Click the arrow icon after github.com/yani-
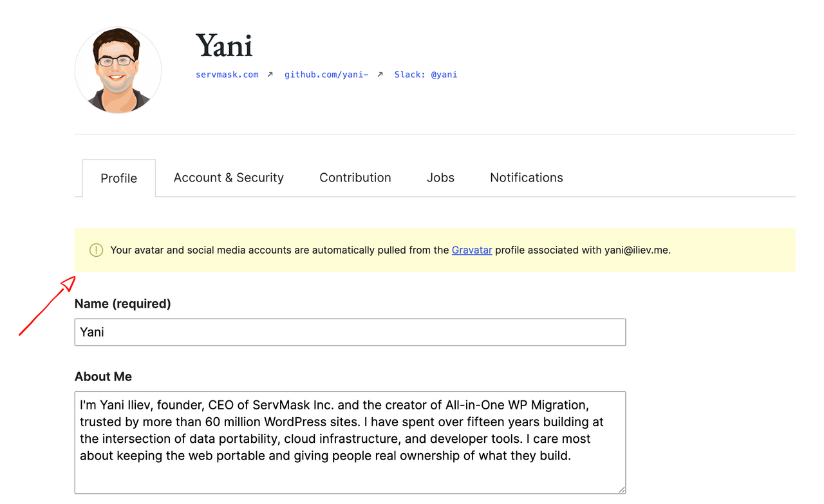Screen dimensions: 824x504 [380, 75]
